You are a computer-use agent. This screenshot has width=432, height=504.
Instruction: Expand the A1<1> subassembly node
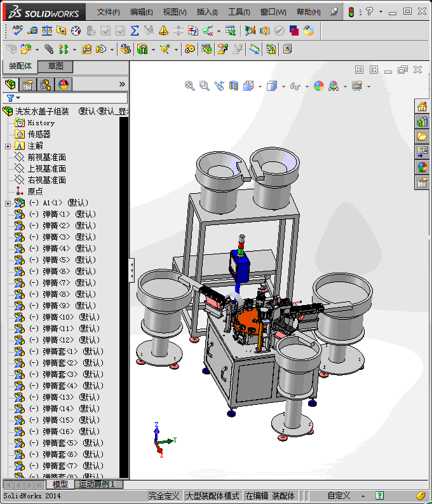click(8, 203)
